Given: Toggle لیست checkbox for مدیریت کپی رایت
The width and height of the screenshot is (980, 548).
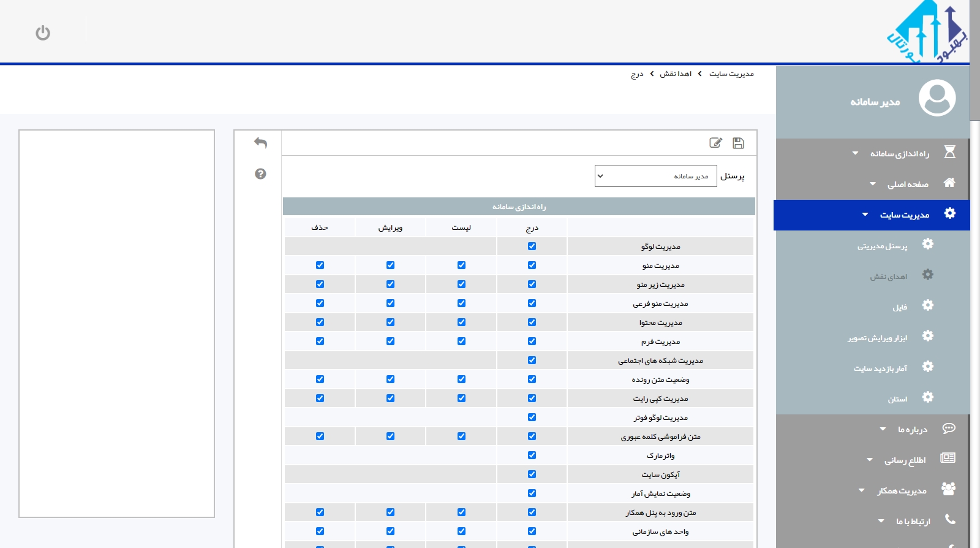Looking at the screenshot, I should [x=461, y=398].
